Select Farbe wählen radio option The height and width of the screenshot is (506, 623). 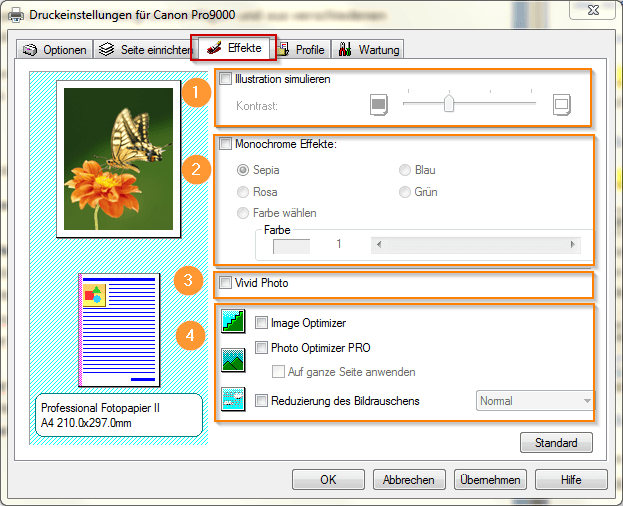tap(243, 213)
